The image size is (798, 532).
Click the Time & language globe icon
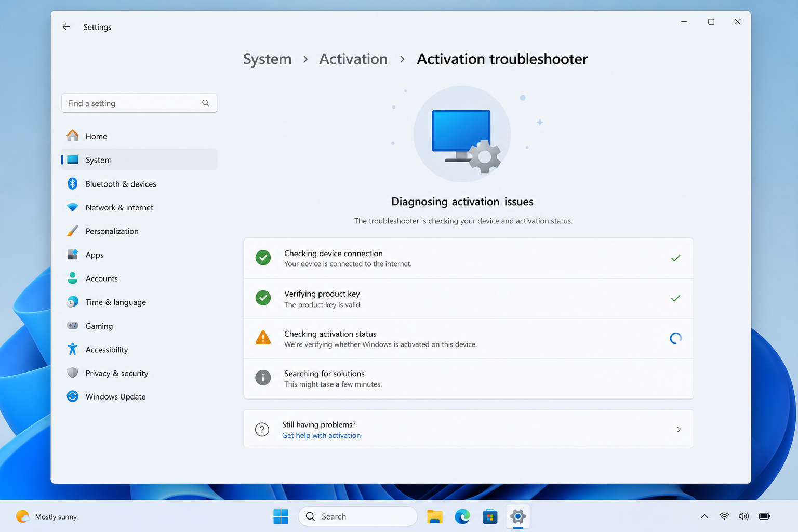73,302
